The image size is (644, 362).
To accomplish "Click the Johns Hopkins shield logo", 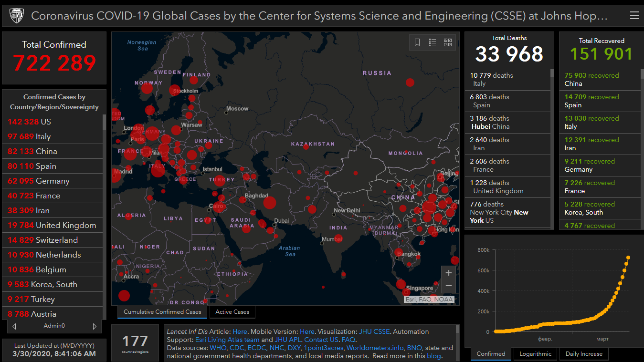I will click(18, 16).
